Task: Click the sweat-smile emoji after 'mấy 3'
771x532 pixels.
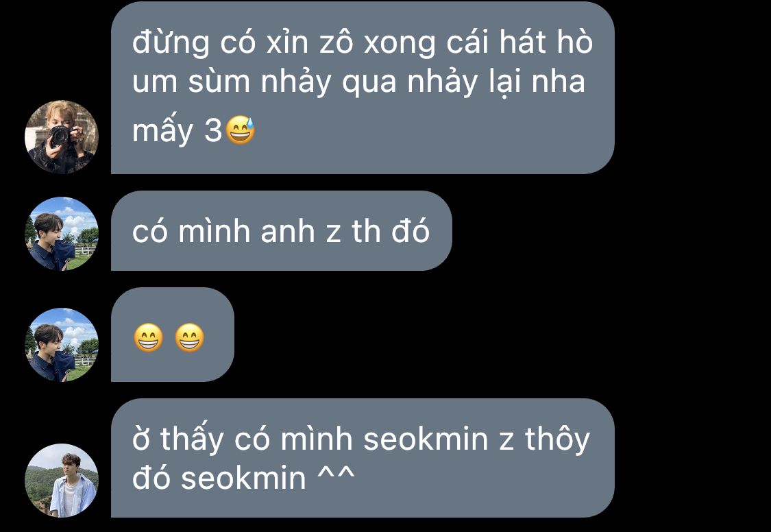Action: (240, 130)
